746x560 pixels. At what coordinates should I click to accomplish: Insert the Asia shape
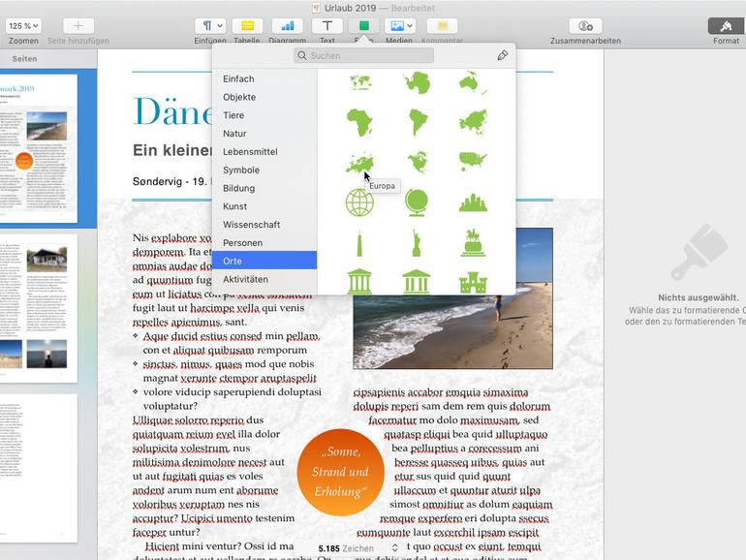473,122
